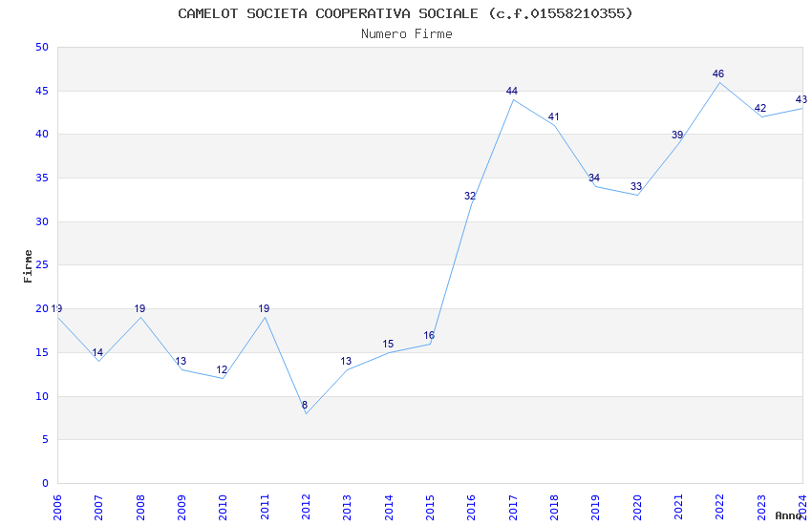Select the 2022 data point labeled 46
The height and width of the screenshot is (525, 812).
pyautogui.click(x=717, y=73)
